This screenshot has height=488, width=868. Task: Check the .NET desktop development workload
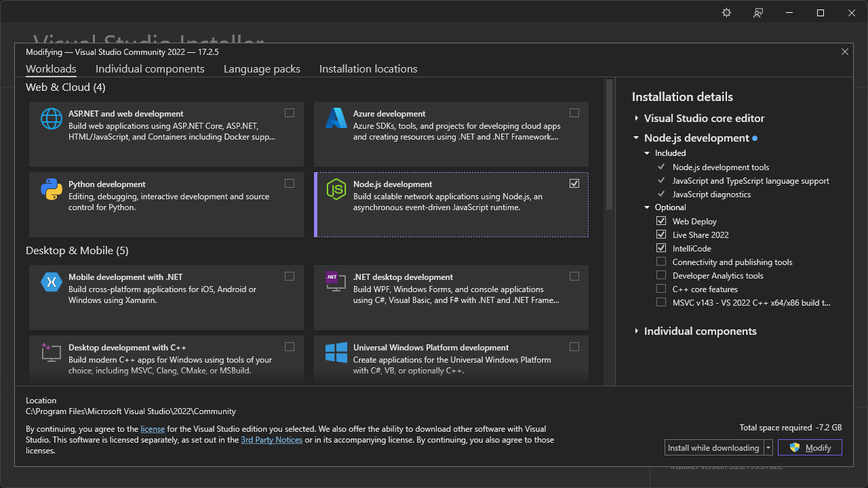click(x=574, y=277)
